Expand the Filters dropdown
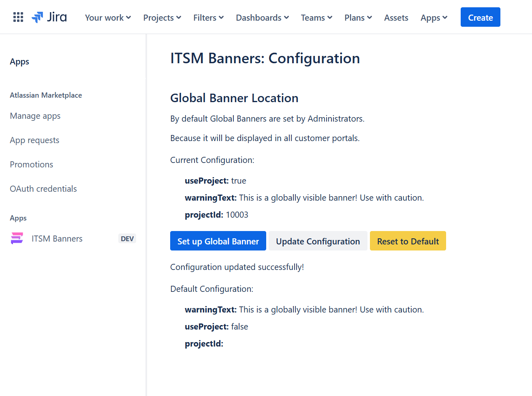This screenshot has width=532, height=396. tap(208, 17)
